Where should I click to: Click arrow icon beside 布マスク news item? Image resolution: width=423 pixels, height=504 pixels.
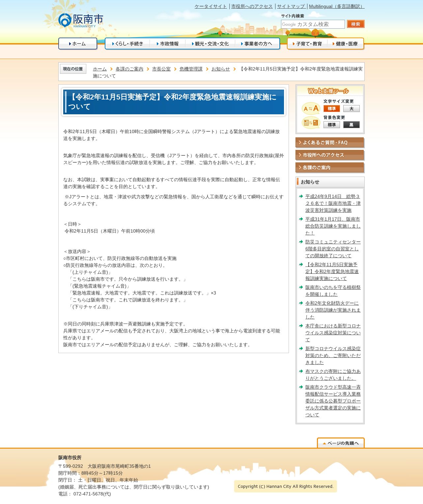tap(301, 371)
